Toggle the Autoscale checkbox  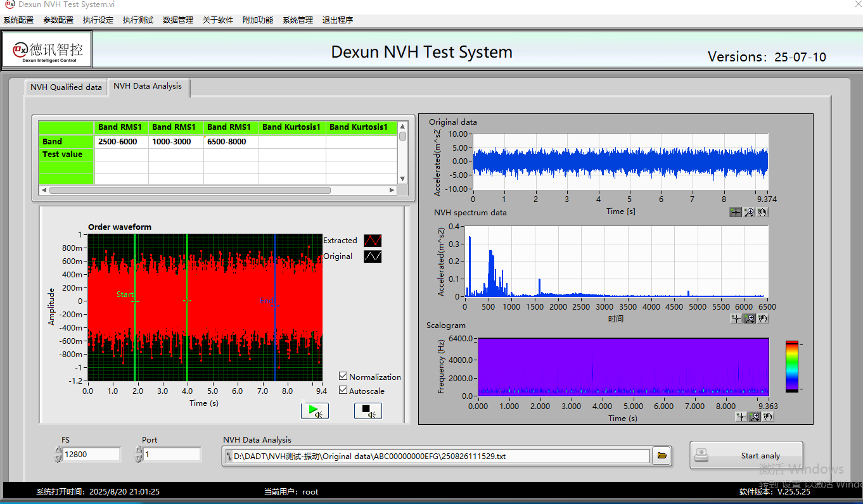(x=343, y=390)
